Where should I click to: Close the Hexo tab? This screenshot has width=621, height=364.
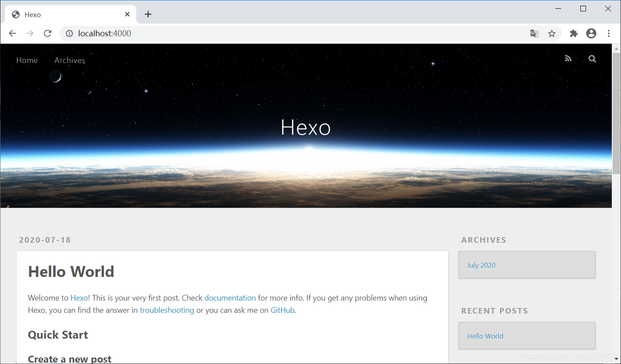tap(127, 14)
